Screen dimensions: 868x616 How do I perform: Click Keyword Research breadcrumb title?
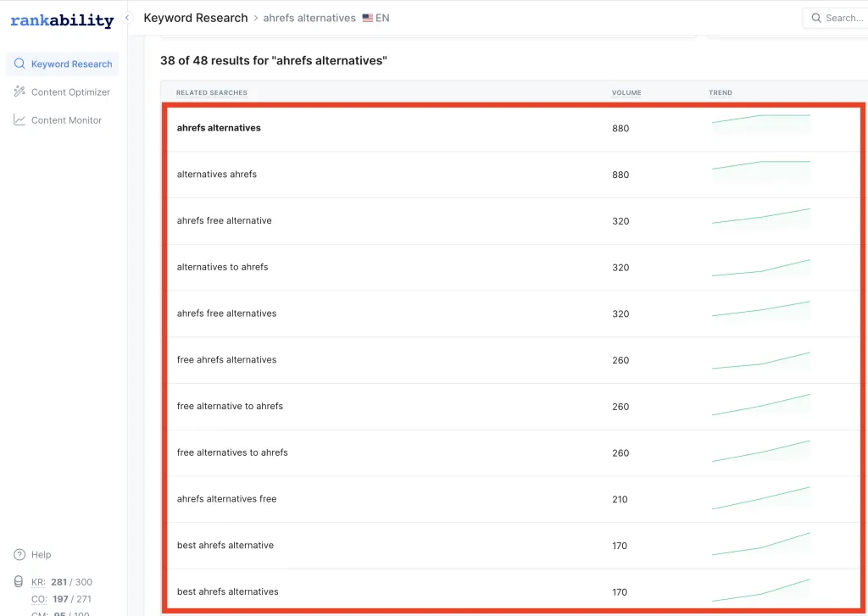196,18
